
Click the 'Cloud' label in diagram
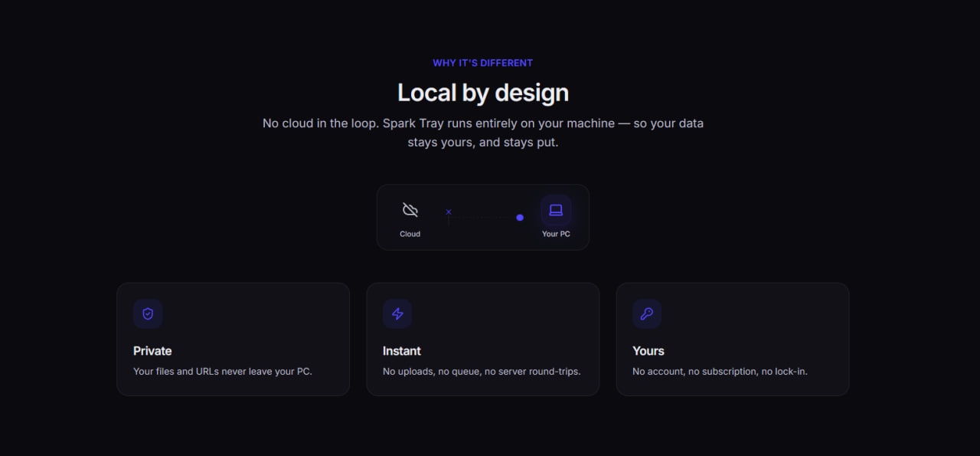pos(410,234)
